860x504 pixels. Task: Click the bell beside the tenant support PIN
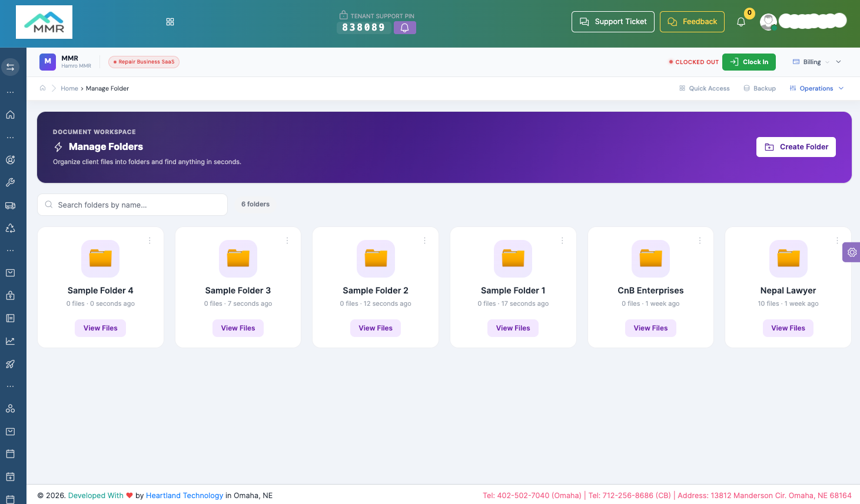click(405, 28)
